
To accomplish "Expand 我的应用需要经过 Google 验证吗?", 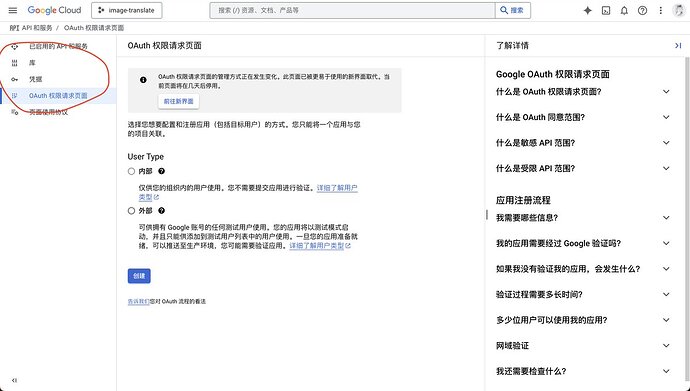I will click(x=583, y=243).
